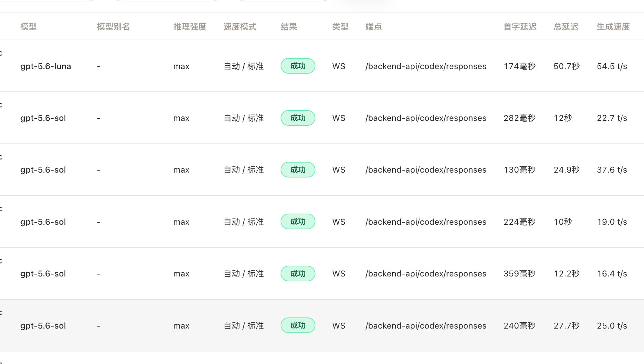Image resolution: width=644 pixels, height=364 pixels.
Task: Click the 成功 badge in the 282毫秒 row
Action: click(x=298, y=118)
